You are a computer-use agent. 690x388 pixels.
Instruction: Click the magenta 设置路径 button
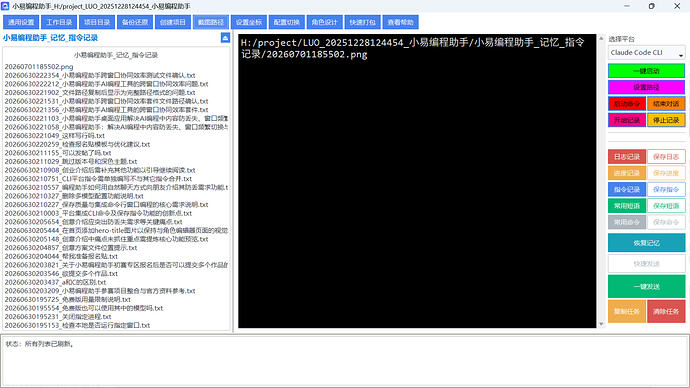tap(646, 87)
